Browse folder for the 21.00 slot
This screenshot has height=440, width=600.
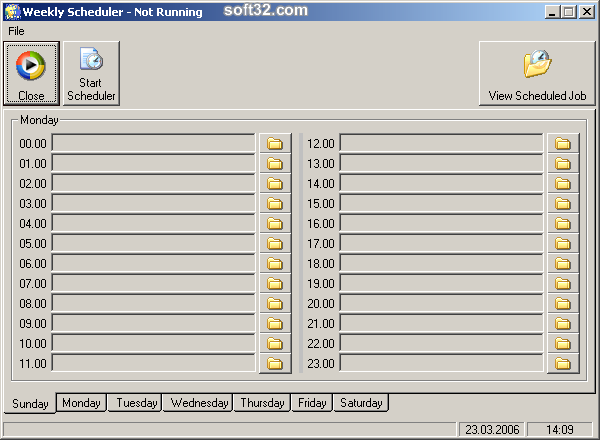(563, 323)
